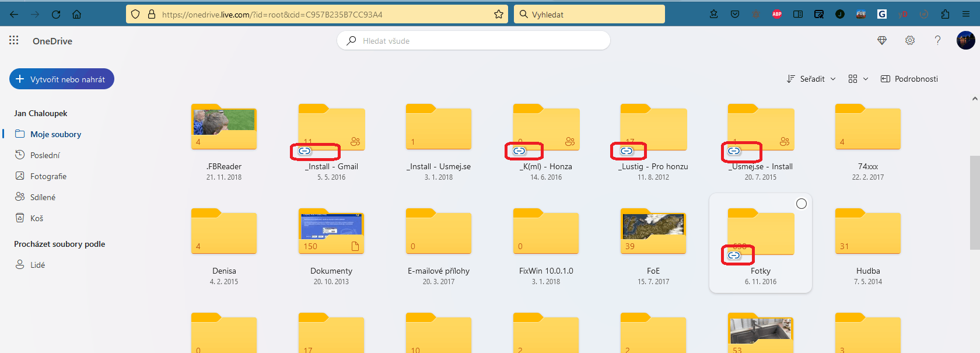Open the Pocket save icon

tap(735, 14)
